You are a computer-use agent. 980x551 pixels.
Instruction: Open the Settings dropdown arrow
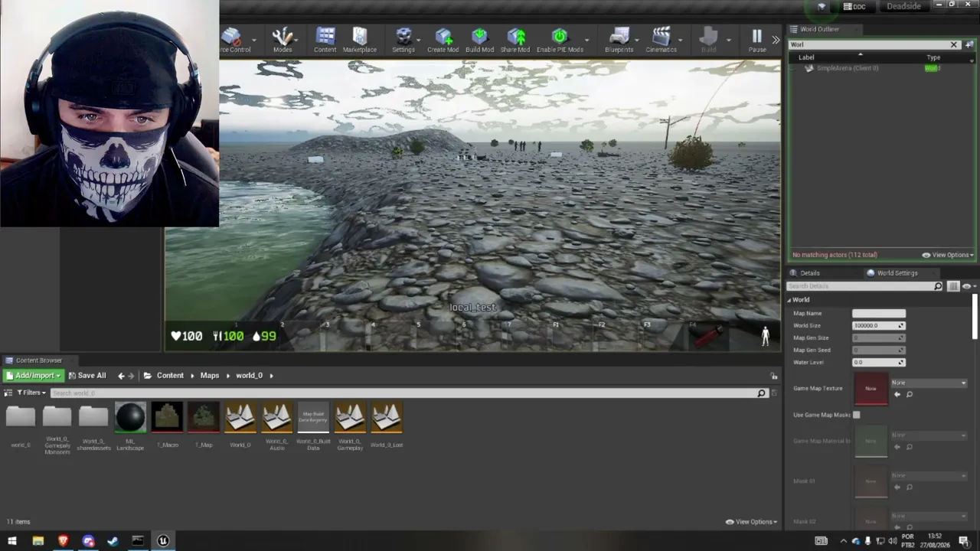418,40
